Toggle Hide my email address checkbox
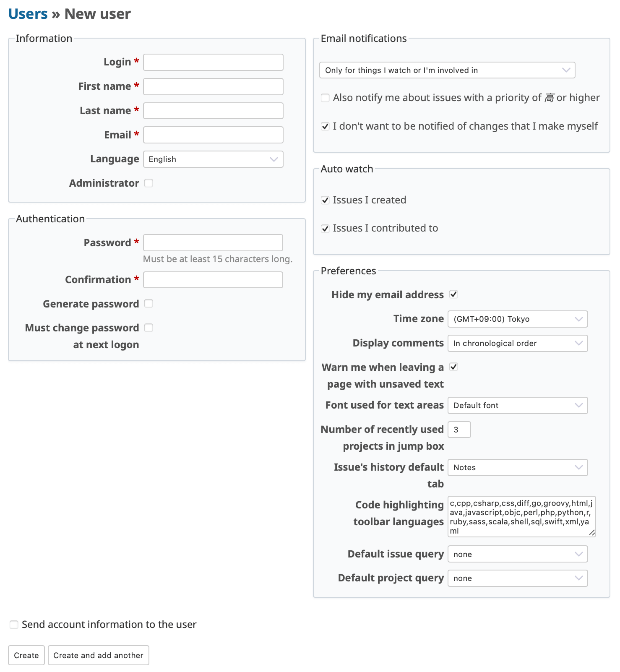Viewport: 620px width, 672px height. click(453, 294)
